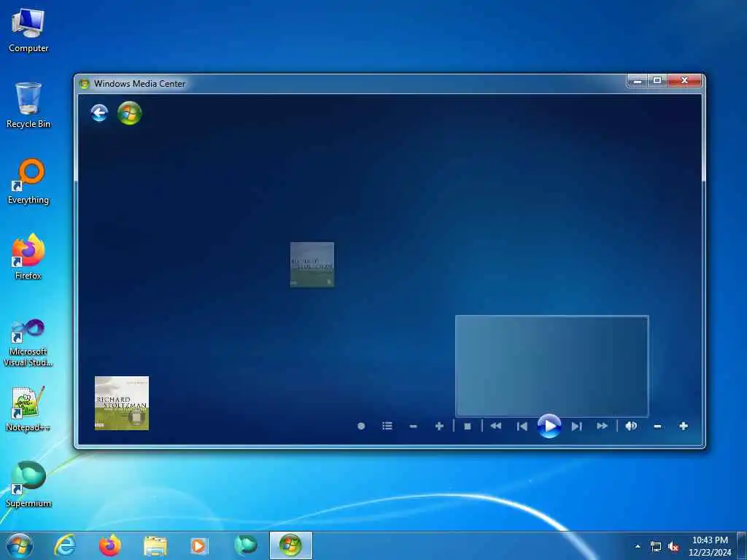Click the Media Center title bar icon
Screen dimensions: 747x560
[85, 84]
